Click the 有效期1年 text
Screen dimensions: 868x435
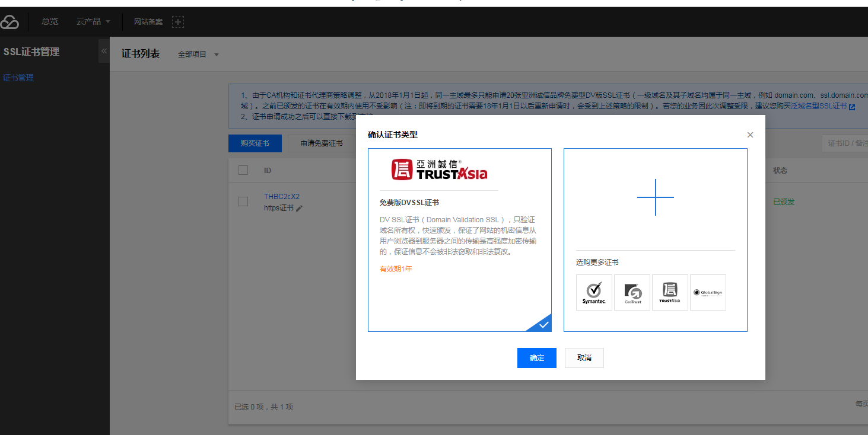pyautogui.click(x=396, y=268)
